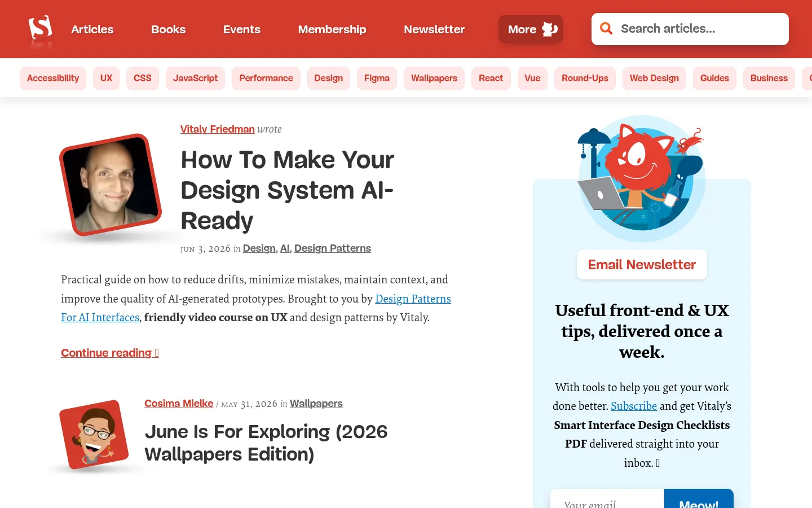This screenshot has width=812, height=508.
Task: Open the Guides category pill
Action: click(x=714, y=78)
